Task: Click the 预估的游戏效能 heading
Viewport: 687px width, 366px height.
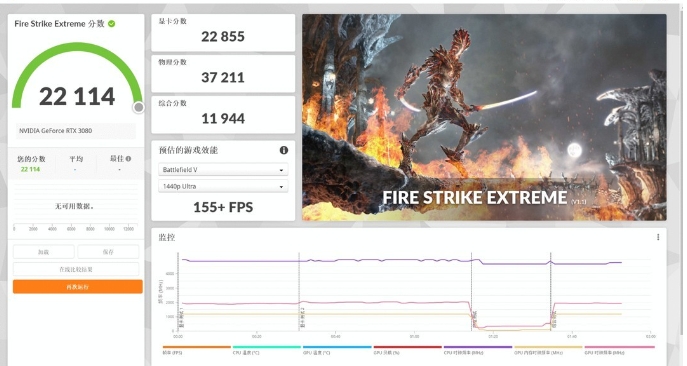Action: pos(188,150)
